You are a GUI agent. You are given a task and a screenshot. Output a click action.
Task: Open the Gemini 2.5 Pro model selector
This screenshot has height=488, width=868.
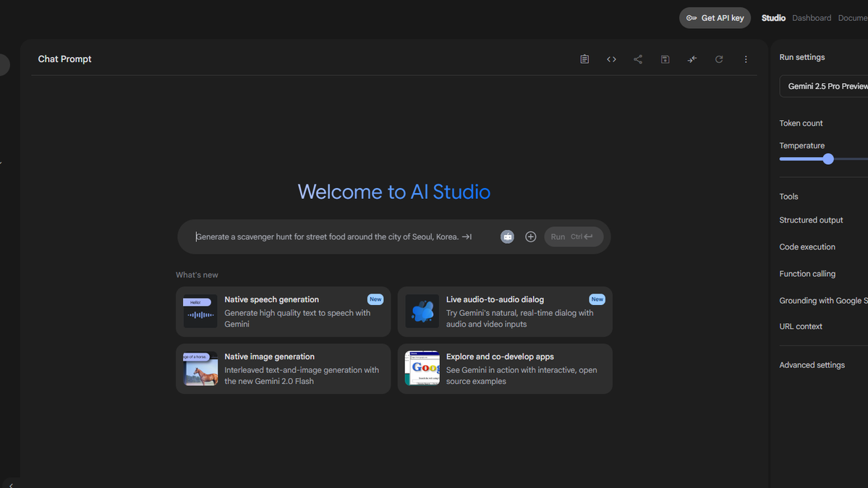(827, 85)
